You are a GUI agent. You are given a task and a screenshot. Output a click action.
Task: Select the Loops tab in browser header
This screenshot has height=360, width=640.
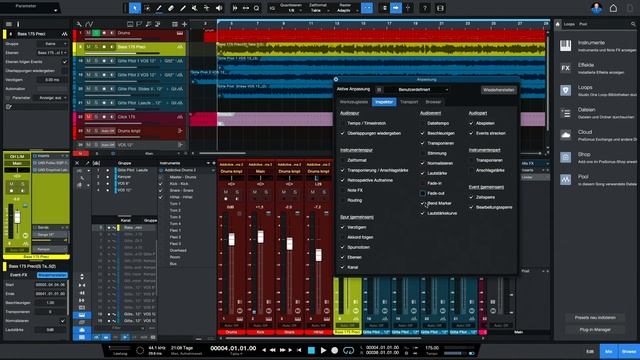569,24
